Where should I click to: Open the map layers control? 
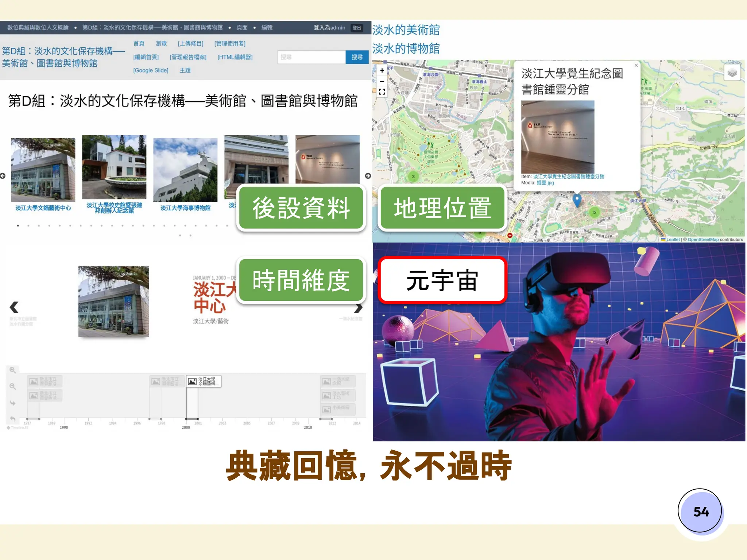(732, 73)
